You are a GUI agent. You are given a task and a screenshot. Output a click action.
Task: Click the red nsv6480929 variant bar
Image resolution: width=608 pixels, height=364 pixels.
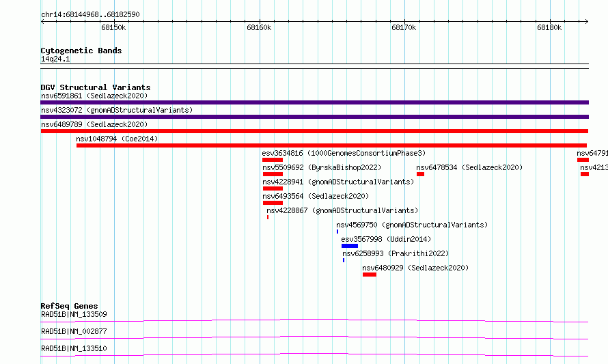pyautogui.click(x=370, y=275)
